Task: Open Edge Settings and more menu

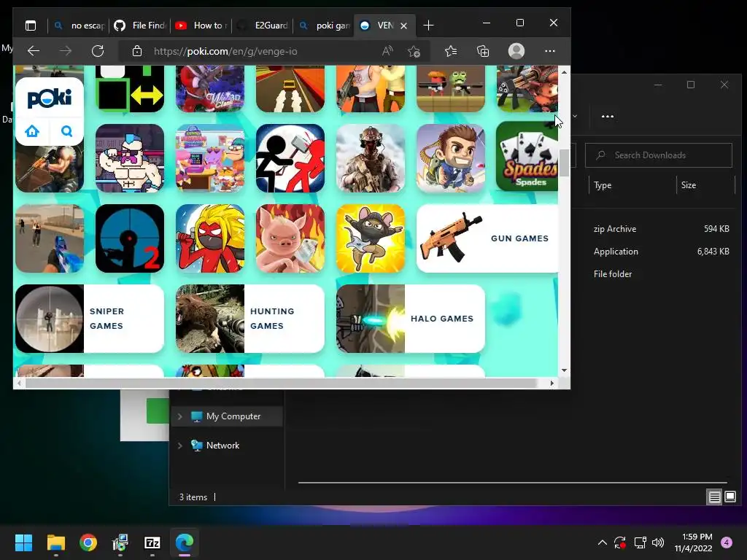Action: tap(550, 51)
